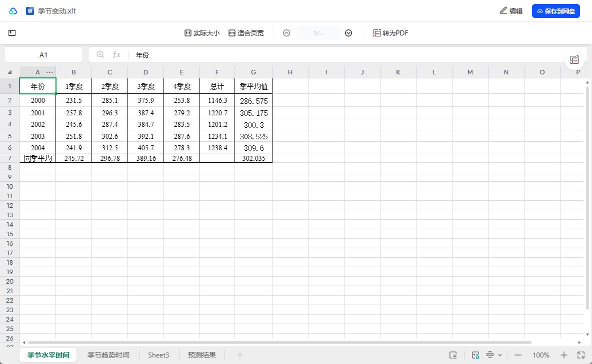Screen dimensions: 592x364
Task: Click the magnifier search icon beside formula bar
Action: tap(100, 54)
